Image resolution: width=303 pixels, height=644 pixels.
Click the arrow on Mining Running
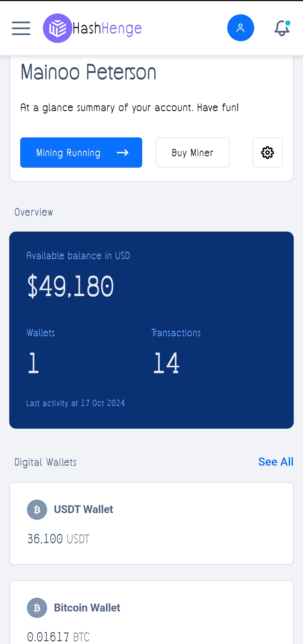pos(123,153)
